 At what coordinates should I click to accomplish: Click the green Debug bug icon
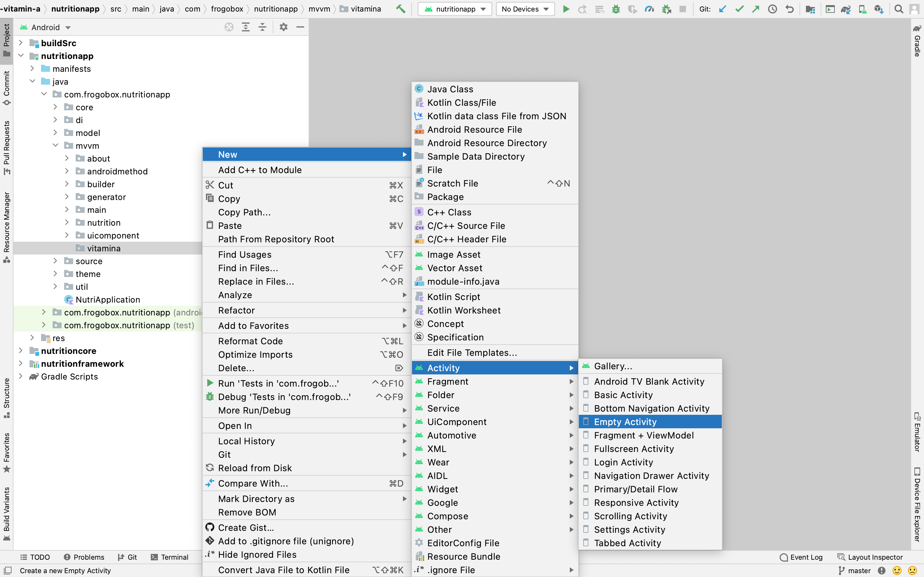(615, 9)
